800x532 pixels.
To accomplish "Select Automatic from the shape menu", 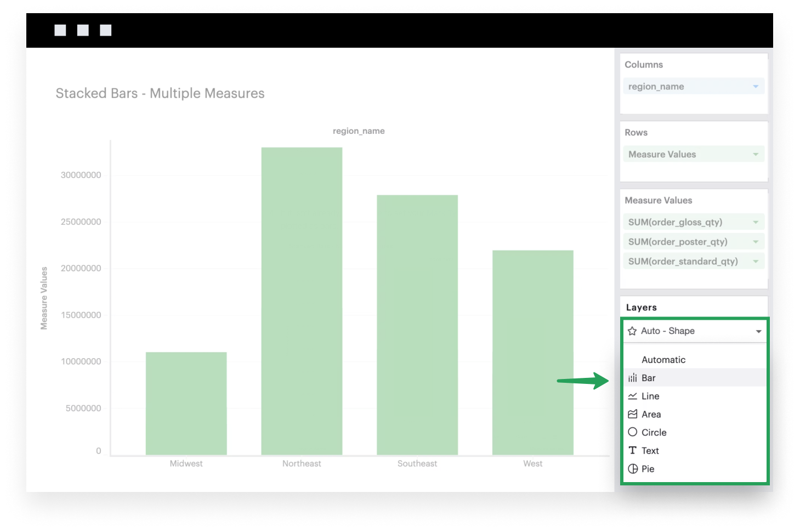I will tap(663, 360).
